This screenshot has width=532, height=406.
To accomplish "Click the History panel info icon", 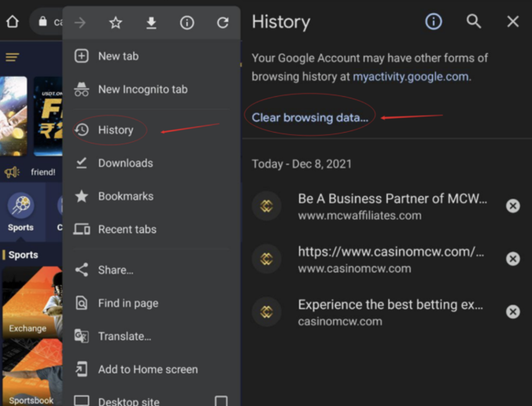I will pyautogui.click(x=433, y=21).
